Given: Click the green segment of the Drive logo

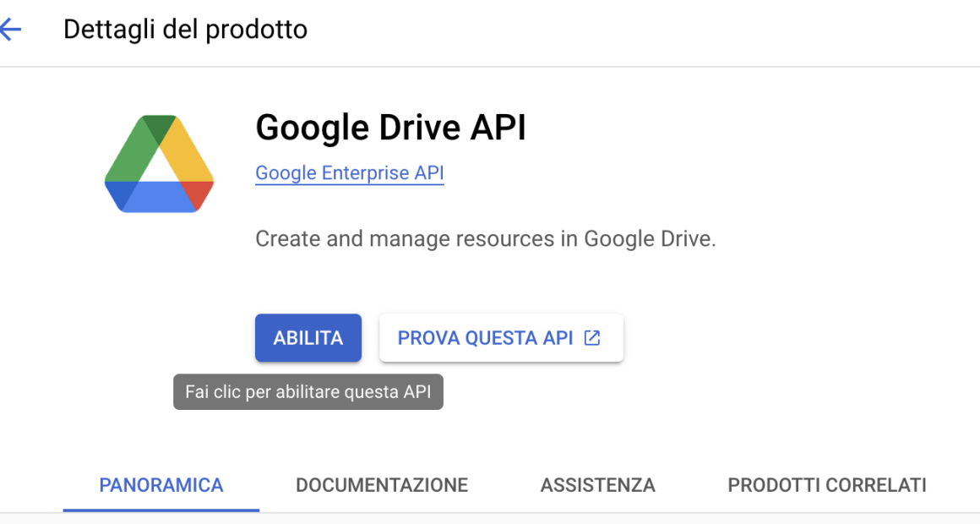Looking at the screenshot, I should 130,155.
